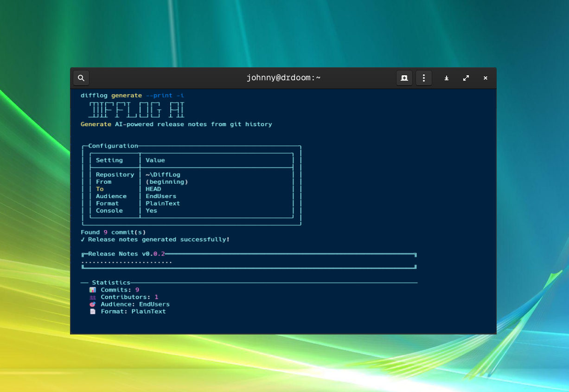Select the EndUsers value in table
569x392 pixels.
point(161,196)
